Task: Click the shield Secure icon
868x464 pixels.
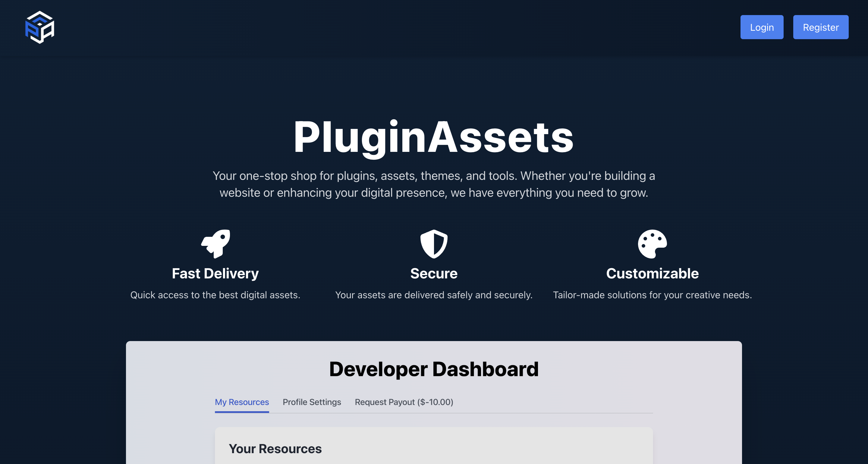Action: (434, 244)
